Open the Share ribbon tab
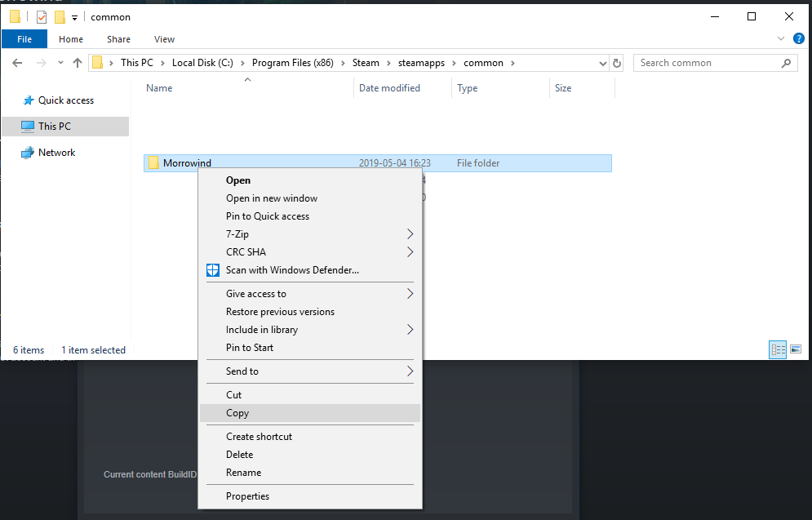Screen dimensions: 812x520 (x=118, y=39)
